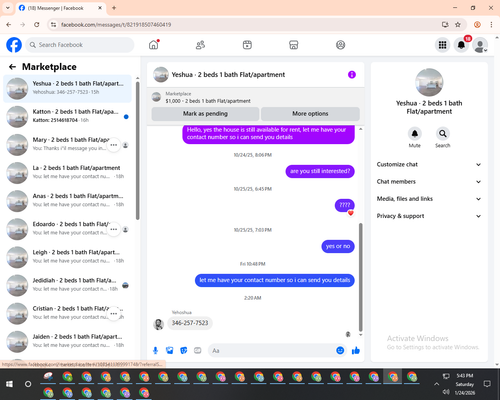Click the heart reaction on ???? message

[x=350, y=213]
